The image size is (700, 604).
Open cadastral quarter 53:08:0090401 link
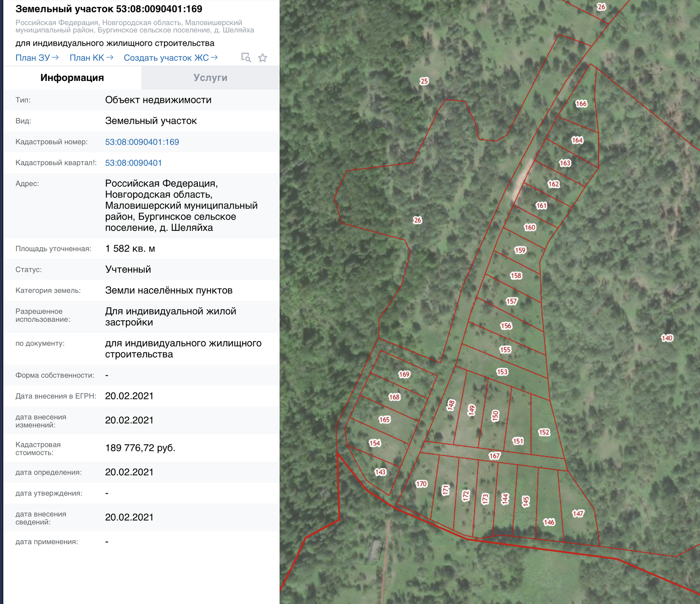[133, 163]
